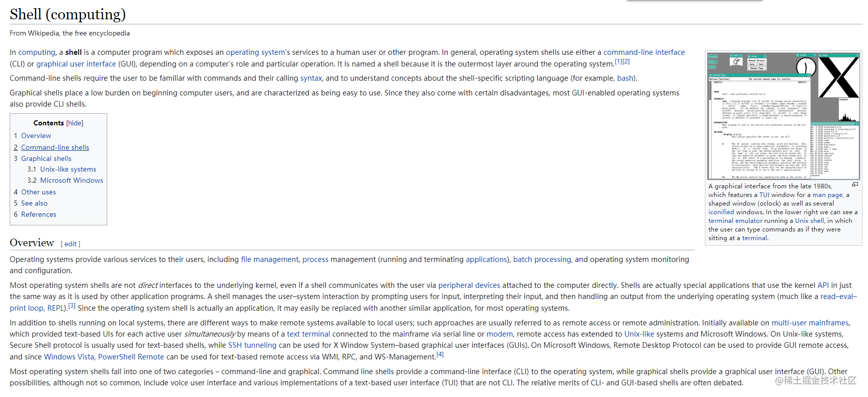
Task: Open citation footnote [1]
Action: pyautogui.click(x=618, y=61)
